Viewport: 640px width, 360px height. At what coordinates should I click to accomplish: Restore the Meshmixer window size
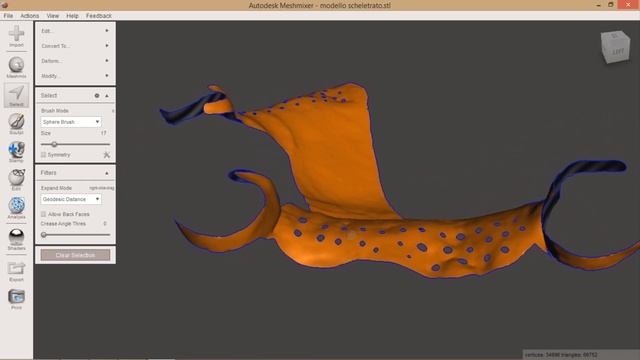(611, 5)
